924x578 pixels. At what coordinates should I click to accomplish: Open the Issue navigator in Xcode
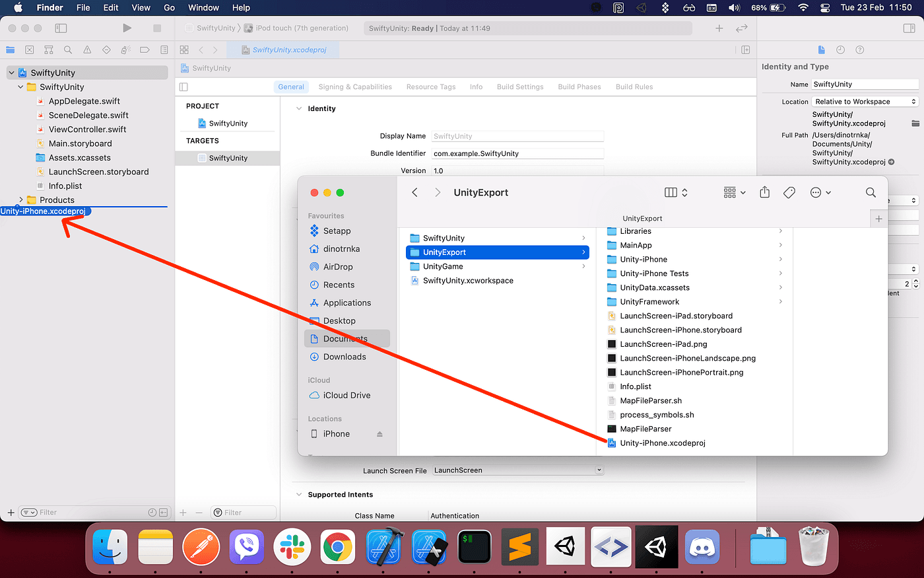tap(87, 50)
